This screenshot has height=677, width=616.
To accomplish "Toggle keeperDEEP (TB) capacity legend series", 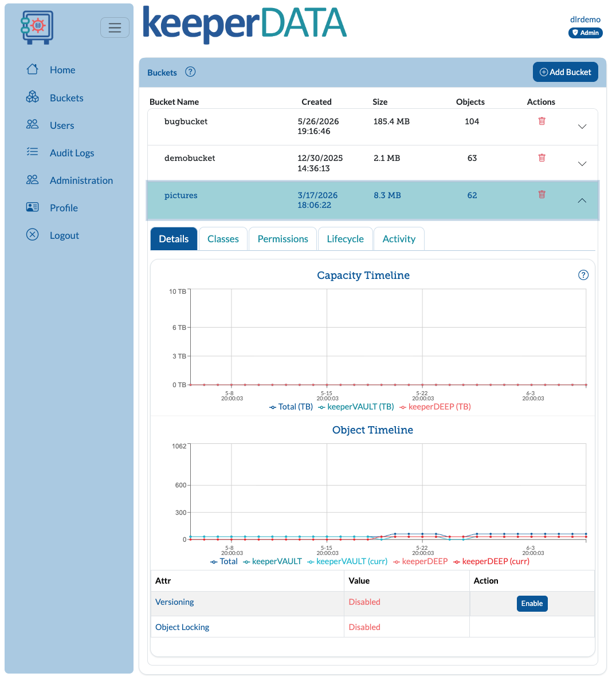I will pos(435,407).
